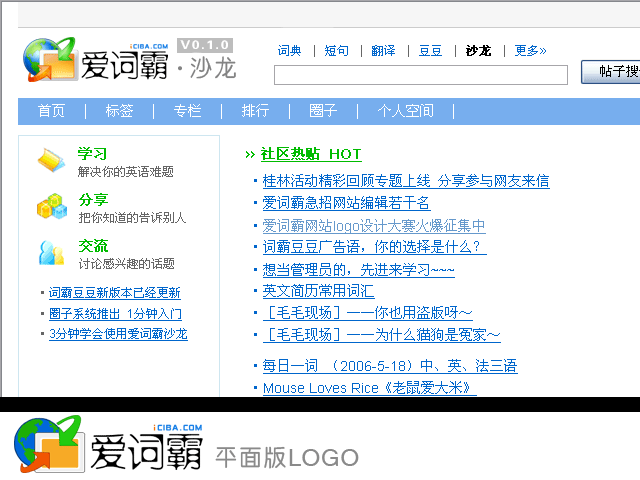Click the 解决你的英语难题 description text
This screenshot has height=480, width=640.
tap(126, 172)
